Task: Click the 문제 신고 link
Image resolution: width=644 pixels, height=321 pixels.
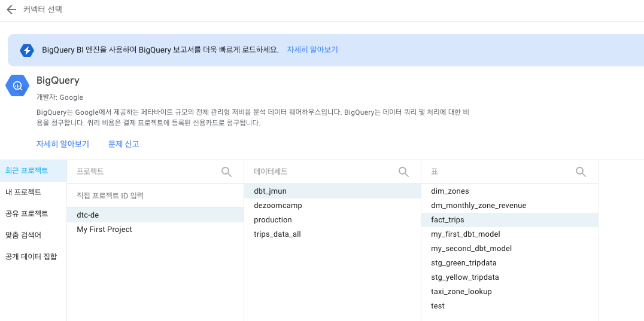Action: tap(124, 144)
